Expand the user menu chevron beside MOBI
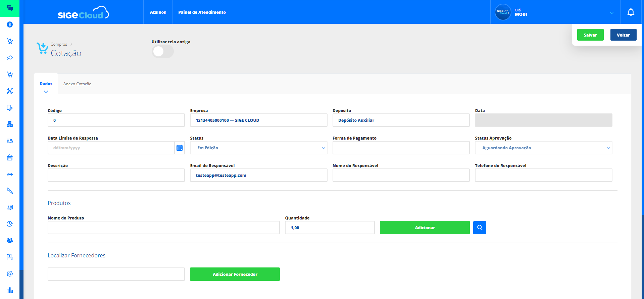 click(612, 13)
